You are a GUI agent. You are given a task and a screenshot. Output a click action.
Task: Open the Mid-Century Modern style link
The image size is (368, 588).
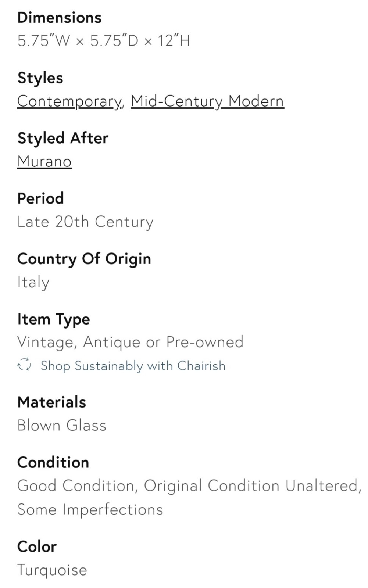(x=207, y=101)
